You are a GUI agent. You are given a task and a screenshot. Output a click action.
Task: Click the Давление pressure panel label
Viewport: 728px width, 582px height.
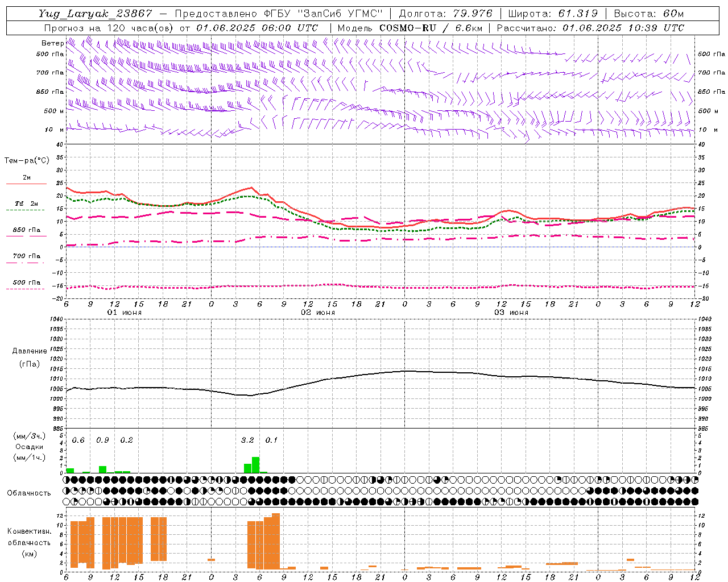pos(30,351)
